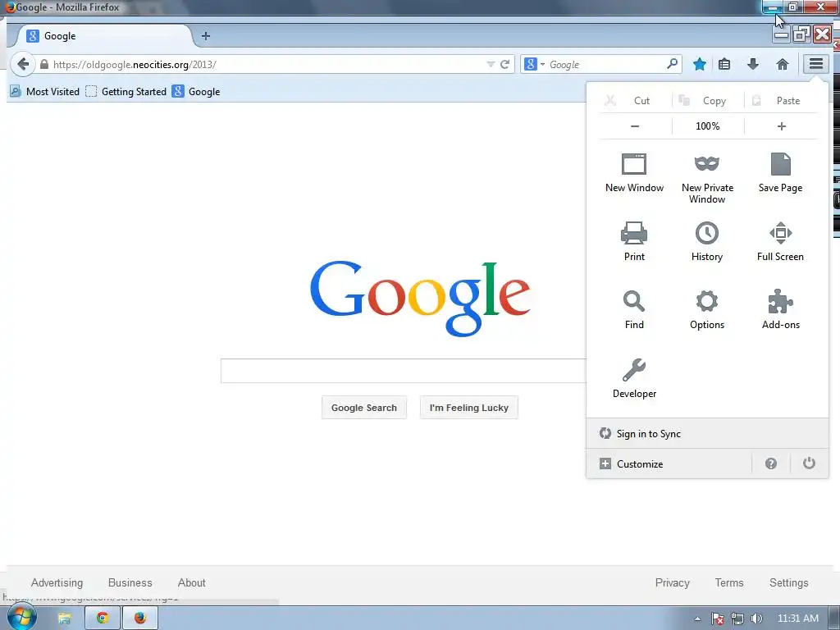Open the Business footer link
The height and width of the screenshot is (630, 840).
pyautogui.click(x=130, y=582)
